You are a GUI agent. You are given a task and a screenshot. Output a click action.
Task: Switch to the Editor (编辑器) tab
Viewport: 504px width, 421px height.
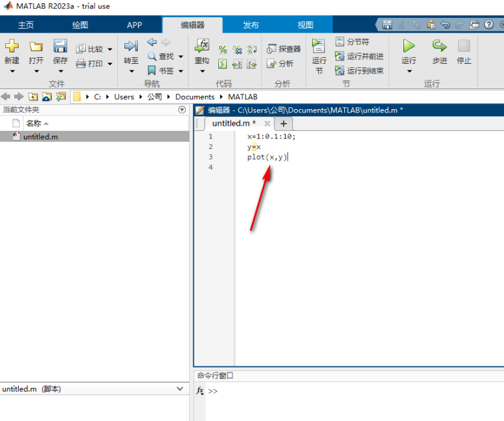click(x=192, y=25)
